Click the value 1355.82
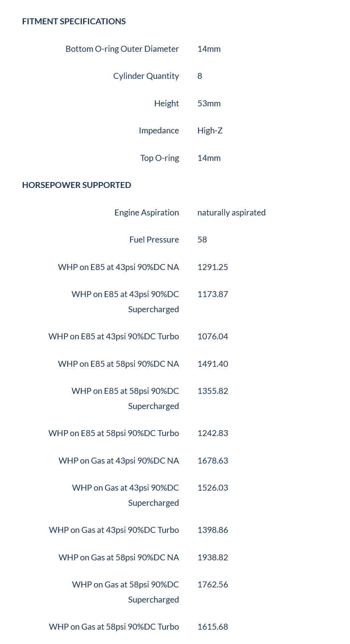 pos(213,391)
